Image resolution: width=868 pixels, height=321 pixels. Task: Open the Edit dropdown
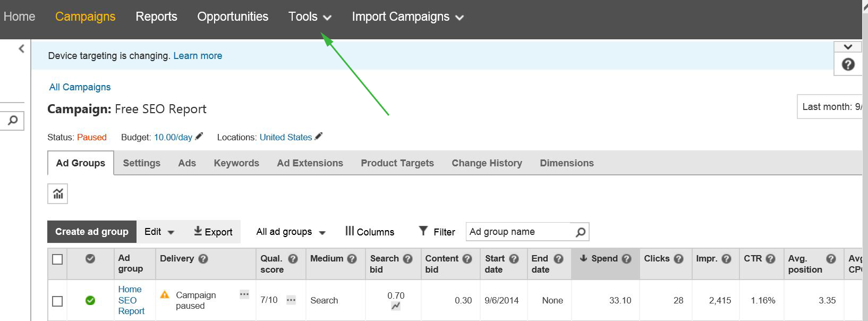click(159, 232)
